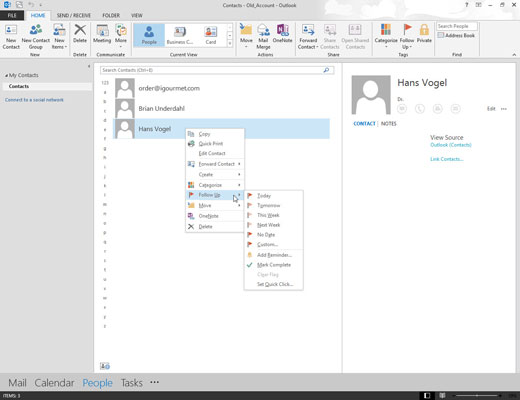
Task: Click Edit in the contact pane
Action: tap(491, 109)
